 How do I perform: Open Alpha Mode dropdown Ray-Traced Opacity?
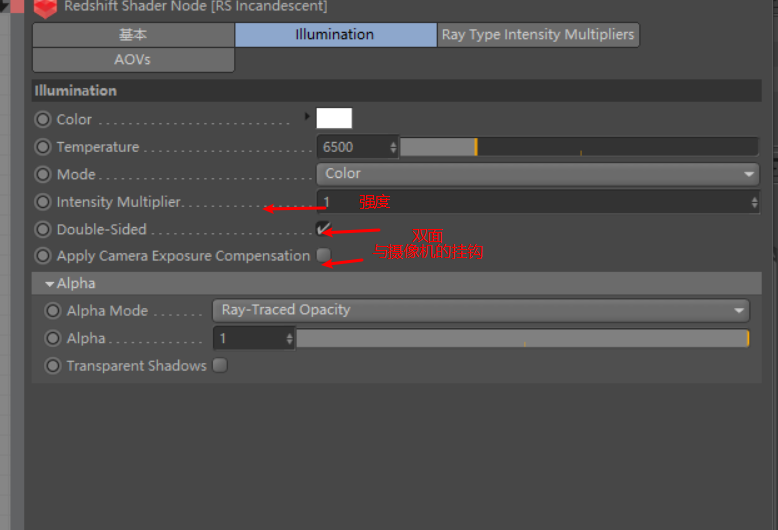click(x=481, y=310)
